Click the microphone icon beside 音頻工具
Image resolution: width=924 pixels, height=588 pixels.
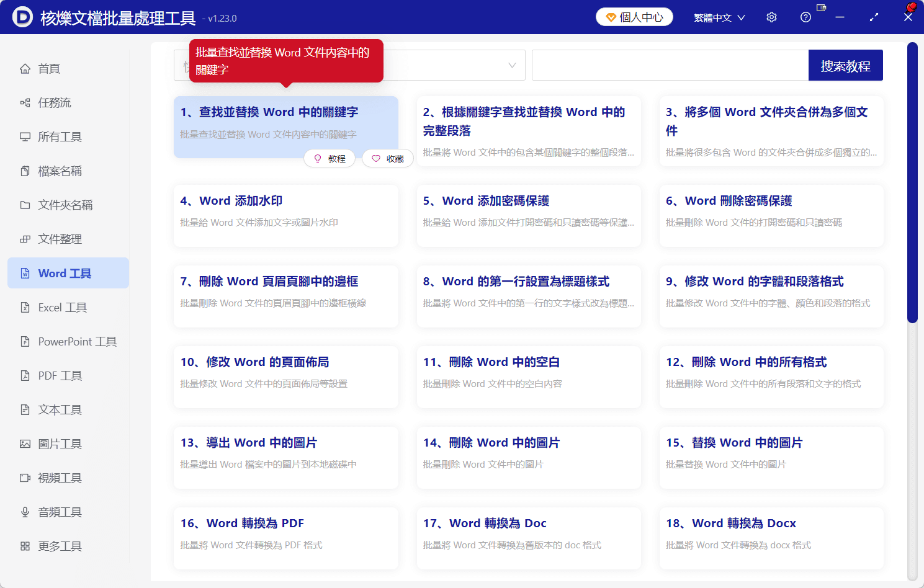click(25, 512)
